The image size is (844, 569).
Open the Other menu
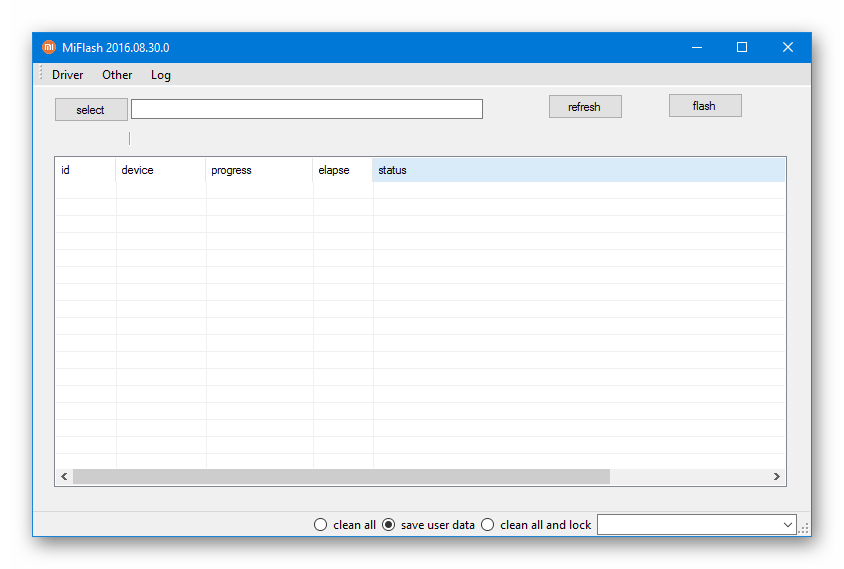[x=117, y=75]
